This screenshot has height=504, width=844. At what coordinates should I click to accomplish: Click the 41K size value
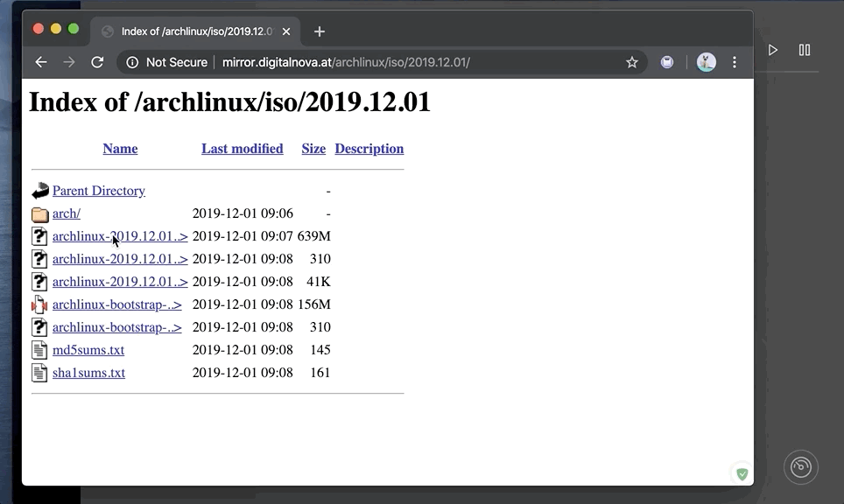(319, 282)
